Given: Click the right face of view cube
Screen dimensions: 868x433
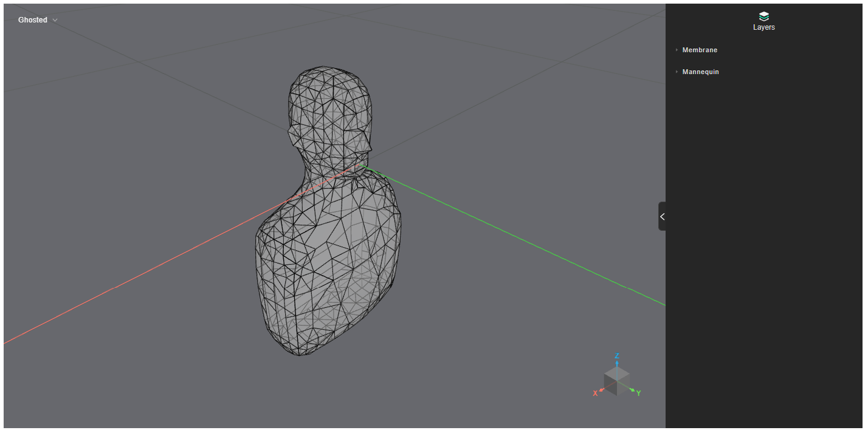Looking at the screenshot, I should coord(624,385).
